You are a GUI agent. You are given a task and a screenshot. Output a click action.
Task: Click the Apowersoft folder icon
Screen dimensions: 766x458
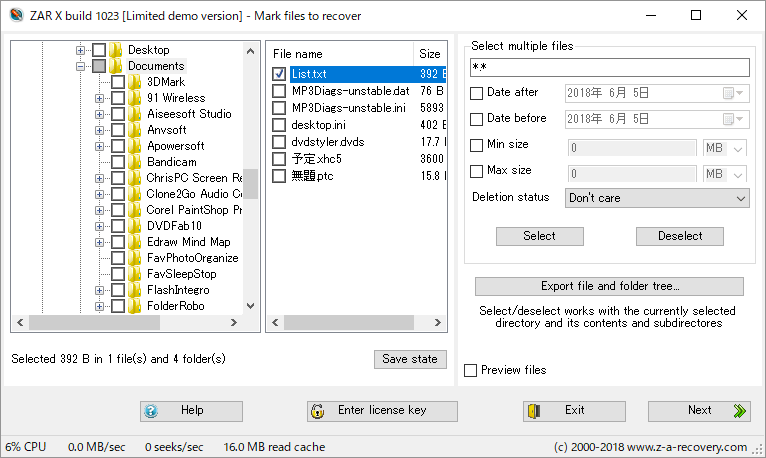pos(135,146)
